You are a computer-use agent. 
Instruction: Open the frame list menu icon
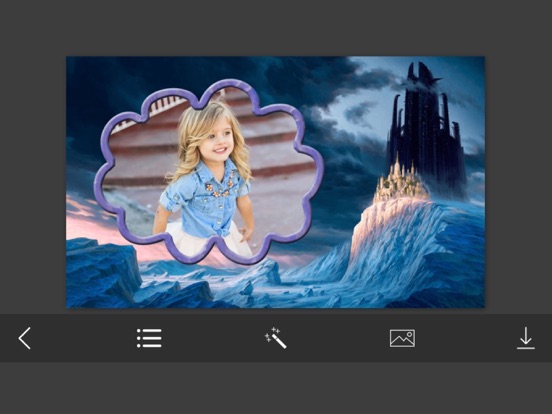[149, 338]
